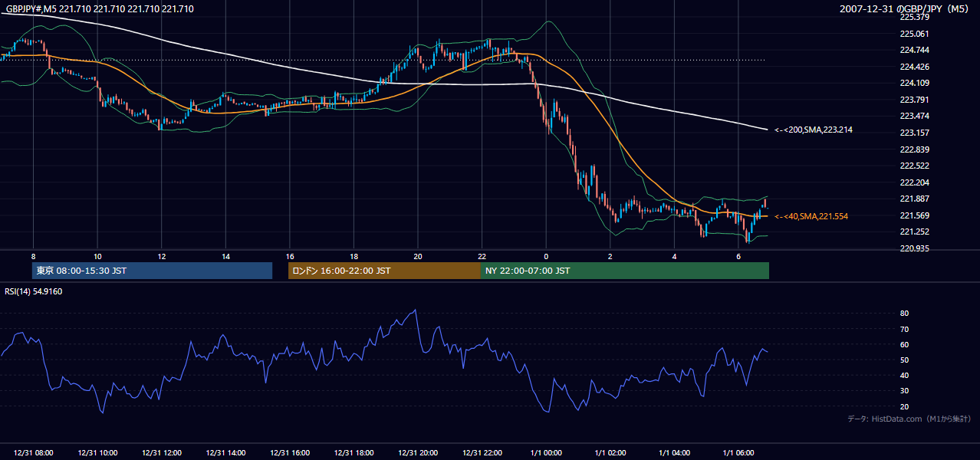
Task: Click price axis value 224.744
Action: pos(914,50)
